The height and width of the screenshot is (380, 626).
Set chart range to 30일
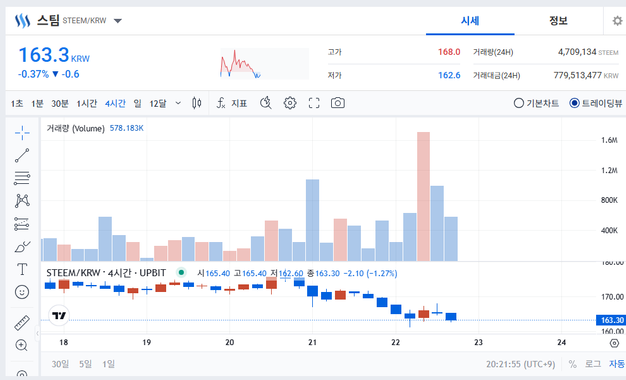60,364
